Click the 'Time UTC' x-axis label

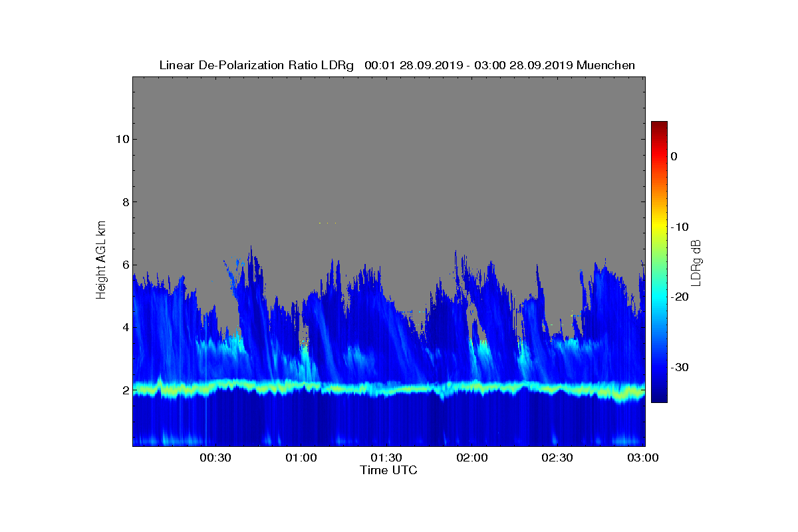coord(389,470)
